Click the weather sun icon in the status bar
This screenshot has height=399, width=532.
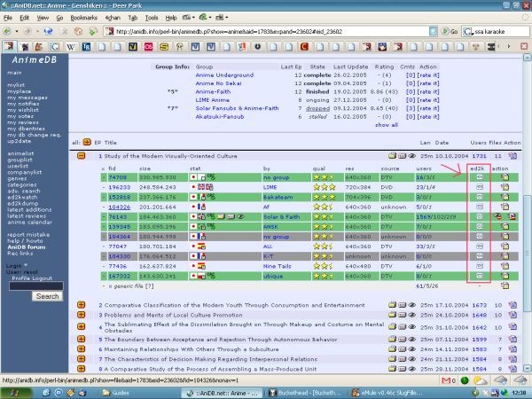pos(480,380)
